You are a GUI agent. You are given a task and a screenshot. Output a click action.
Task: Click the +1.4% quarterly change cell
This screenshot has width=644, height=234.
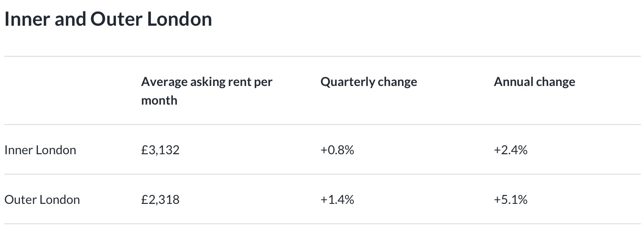(x=337, y=200)
